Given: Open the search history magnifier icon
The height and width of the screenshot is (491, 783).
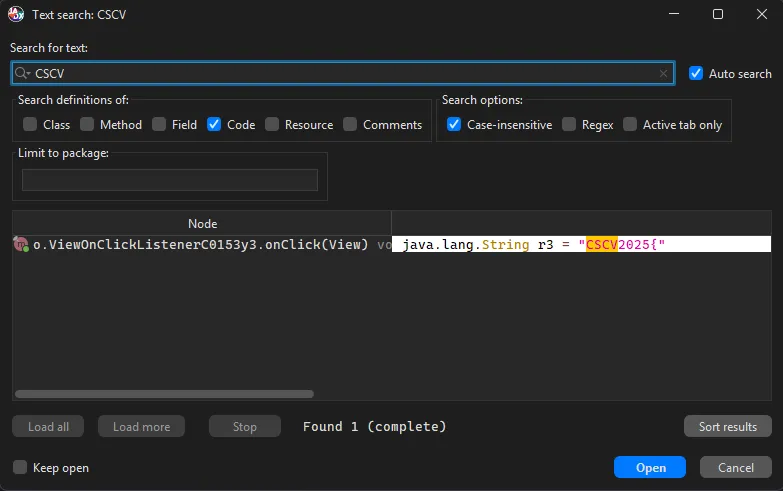Looking at the screenshot, I should click(x=23, y=74).
